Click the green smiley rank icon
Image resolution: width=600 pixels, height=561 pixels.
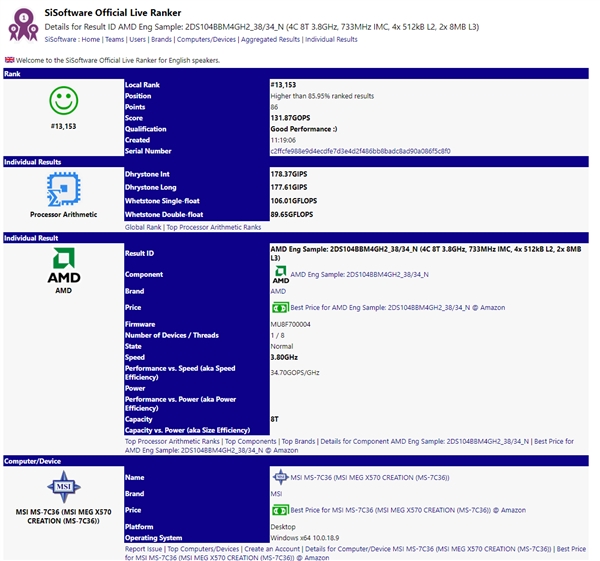click(63, 102)
